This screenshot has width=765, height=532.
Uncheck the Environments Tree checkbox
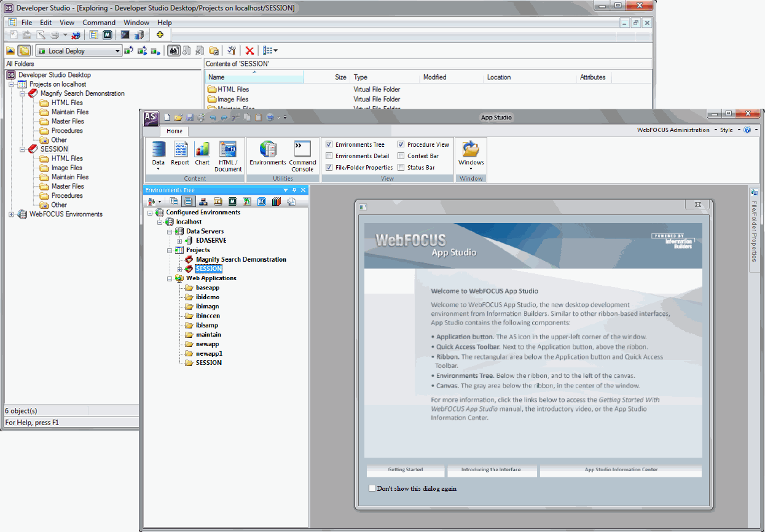(x=329, y=145)
